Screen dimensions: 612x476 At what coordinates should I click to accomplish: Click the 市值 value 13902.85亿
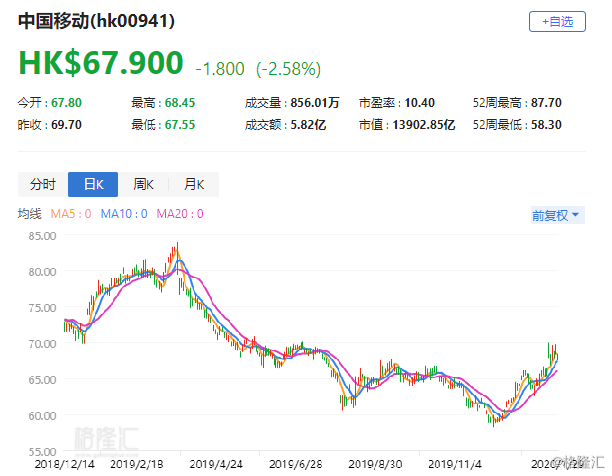coord(424,125)
